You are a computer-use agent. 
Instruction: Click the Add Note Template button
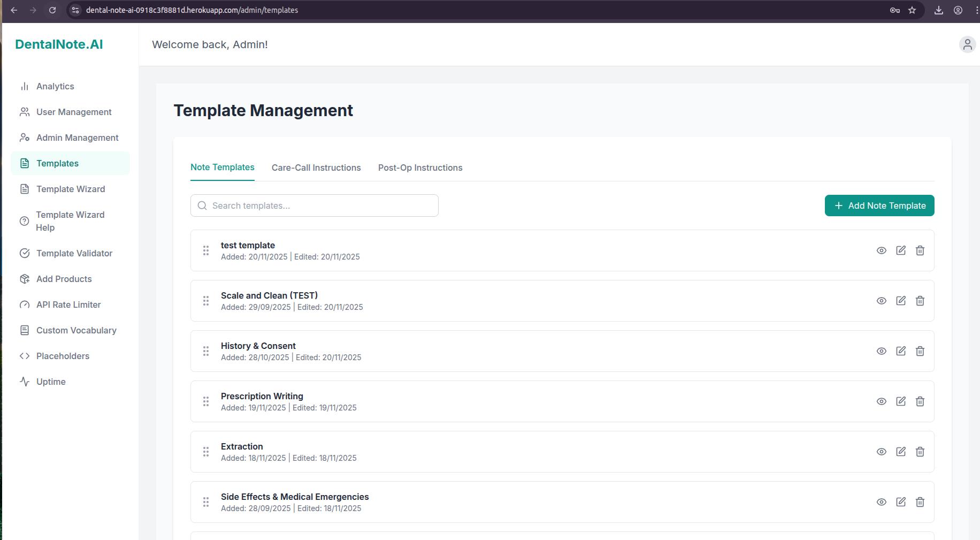point(879,206)
